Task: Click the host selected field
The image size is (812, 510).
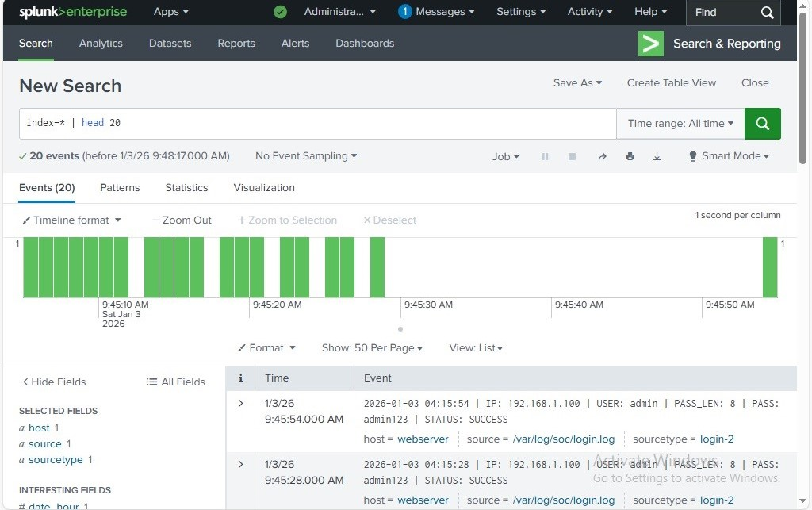Action: 39,428
